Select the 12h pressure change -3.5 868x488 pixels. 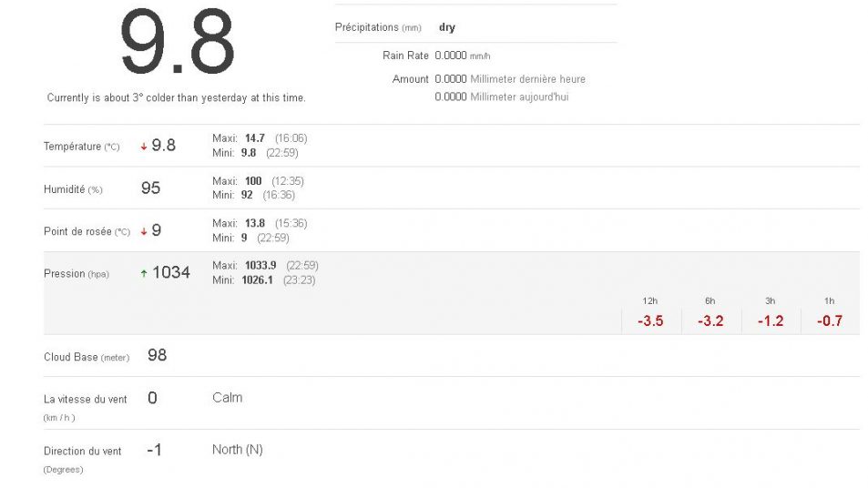point(649,320)
